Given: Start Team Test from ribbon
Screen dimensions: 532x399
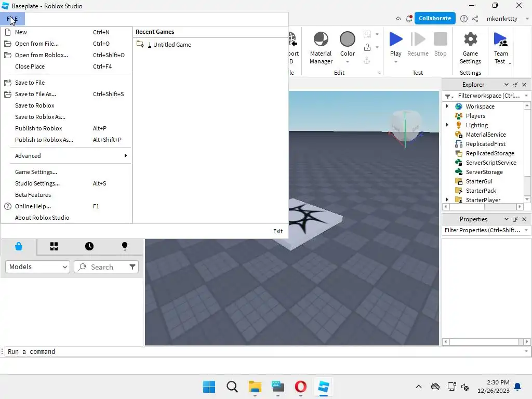Looking at the screenshot, I should (x=501, y=48).
